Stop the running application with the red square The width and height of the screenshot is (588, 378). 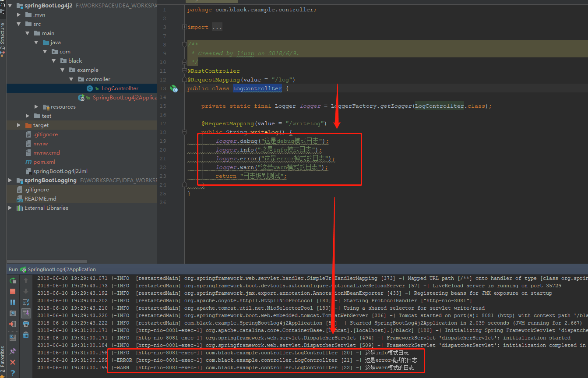(13, 291)
